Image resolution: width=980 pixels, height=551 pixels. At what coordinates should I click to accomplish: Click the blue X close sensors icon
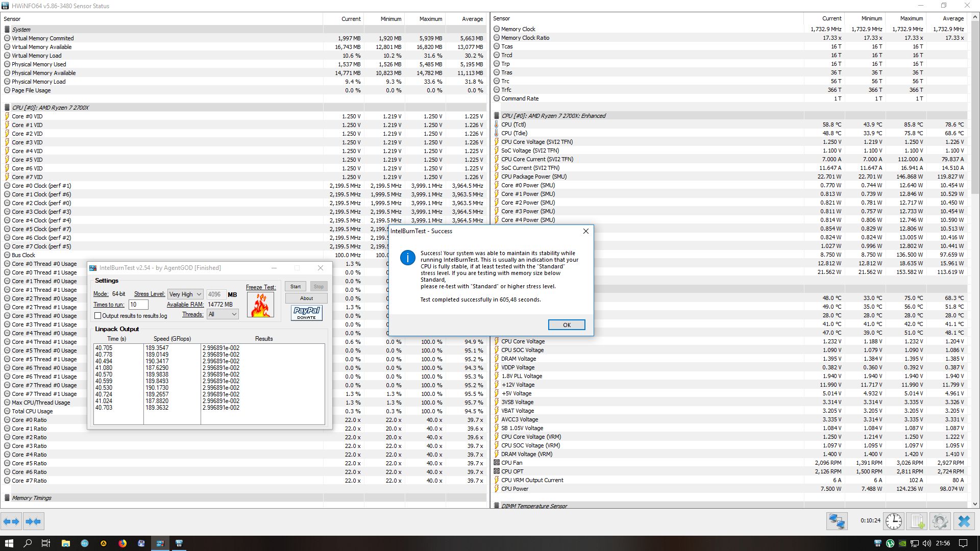click(x=964, y=521)
